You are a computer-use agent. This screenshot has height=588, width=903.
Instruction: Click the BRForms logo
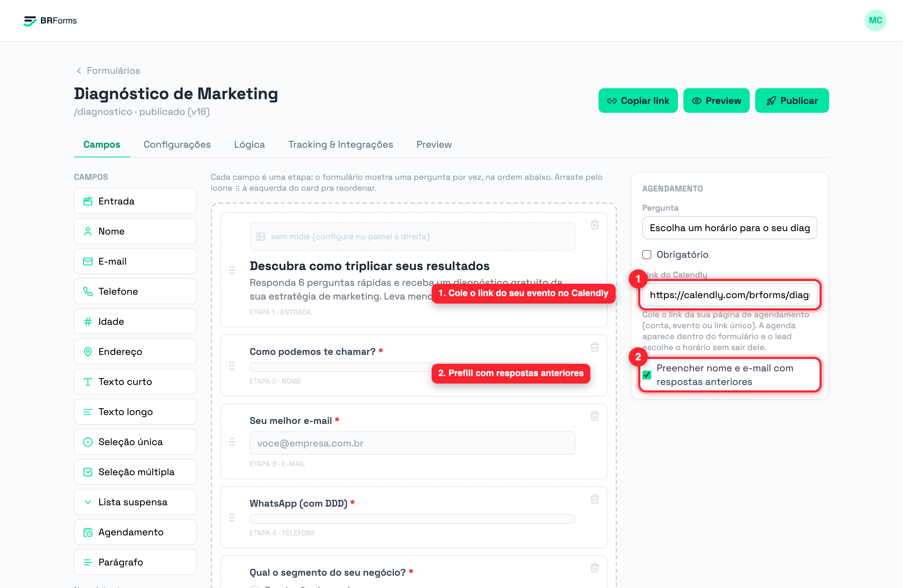coord(50,21)
